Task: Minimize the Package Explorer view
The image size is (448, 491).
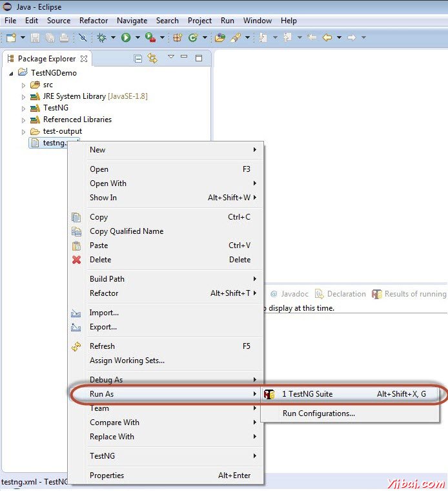Action: click(x=184, y=57)
